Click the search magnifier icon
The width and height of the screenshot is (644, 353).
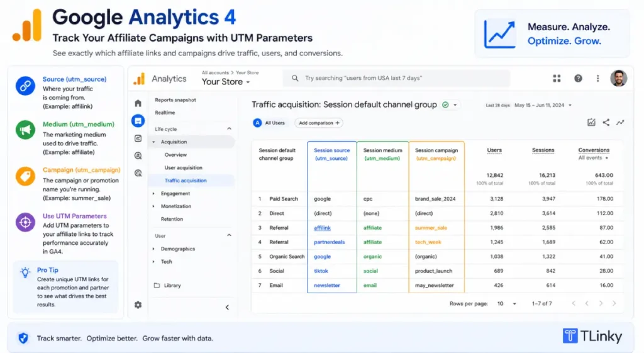point(295,78)
